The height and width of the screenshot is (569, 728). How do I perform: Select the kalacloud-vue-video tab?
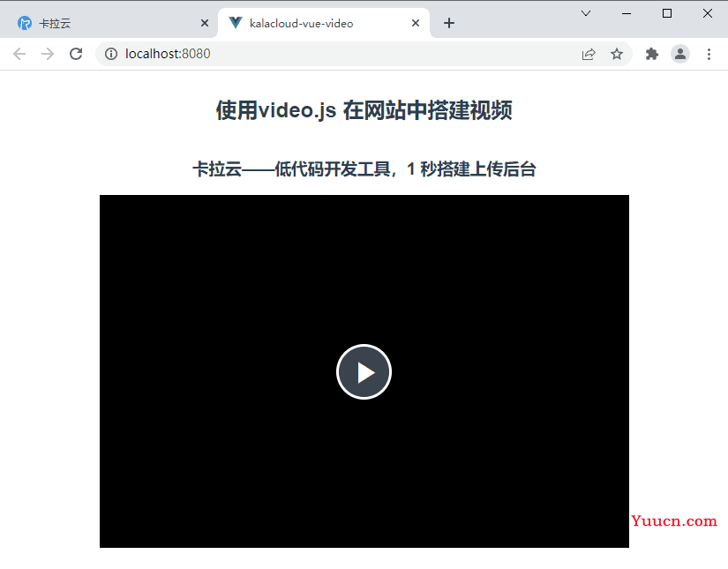point(324,23)
